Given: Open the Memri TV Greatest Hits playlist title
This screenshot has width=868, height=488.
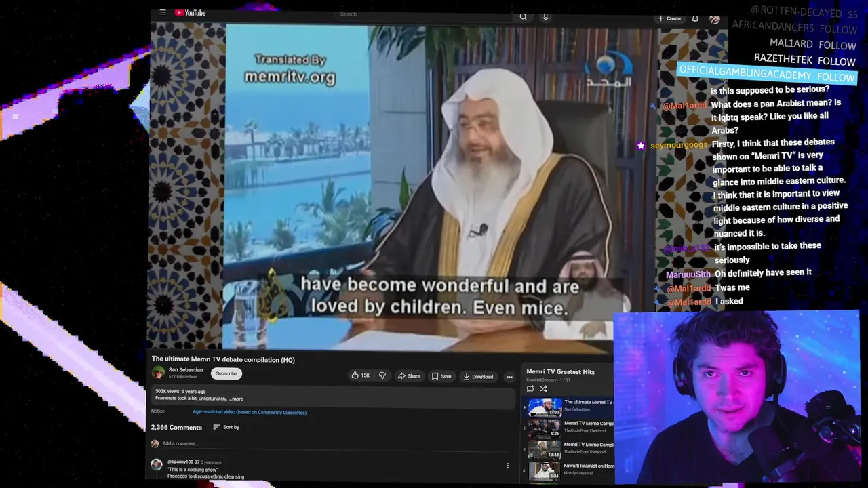Looking at the screenshot, I should click(560, 372).
